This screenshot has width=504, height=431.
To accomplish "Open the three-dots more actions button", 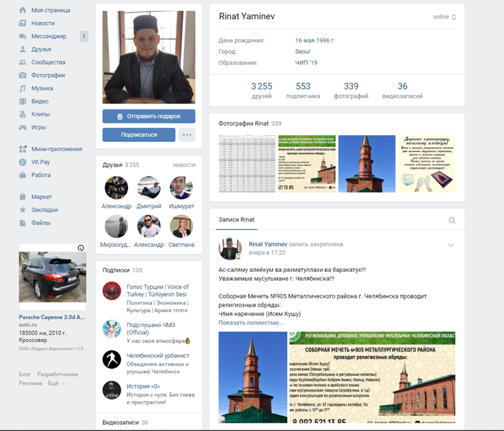I will pos(187,134).
